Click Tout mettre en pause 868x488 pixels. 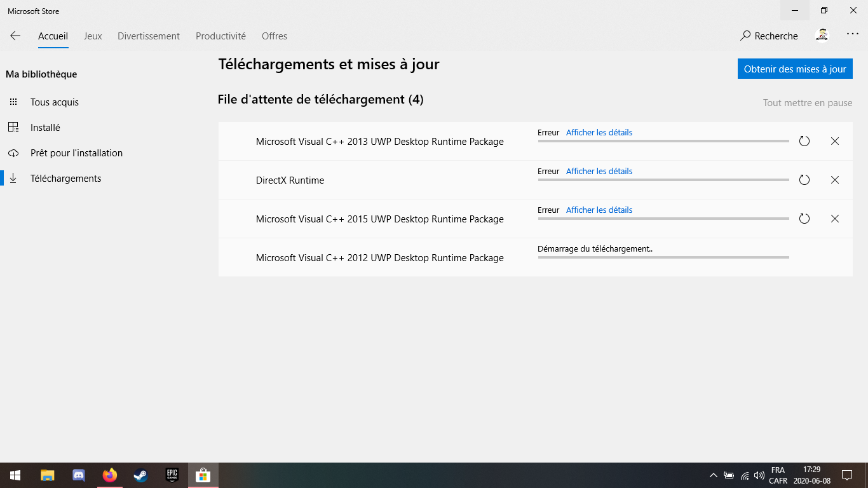(x=808, y=103)
